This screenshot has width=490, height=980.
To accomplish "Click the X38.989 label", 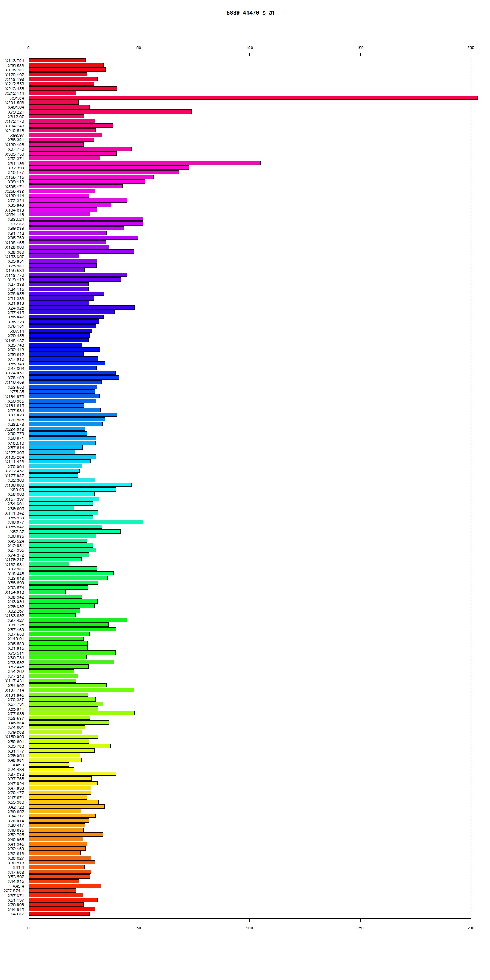I will tap(16, 252).
